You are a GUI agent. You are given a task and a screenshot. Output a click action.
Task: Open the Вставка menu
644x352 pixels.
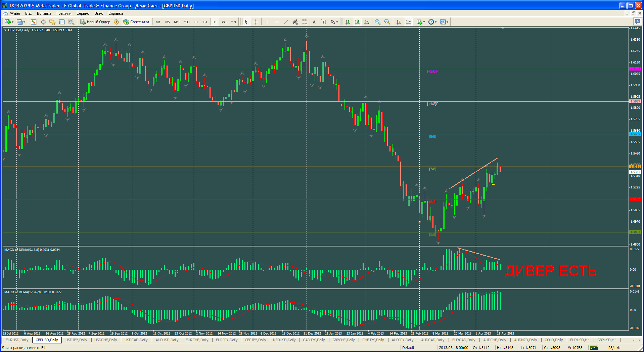(x=44, y=13)
